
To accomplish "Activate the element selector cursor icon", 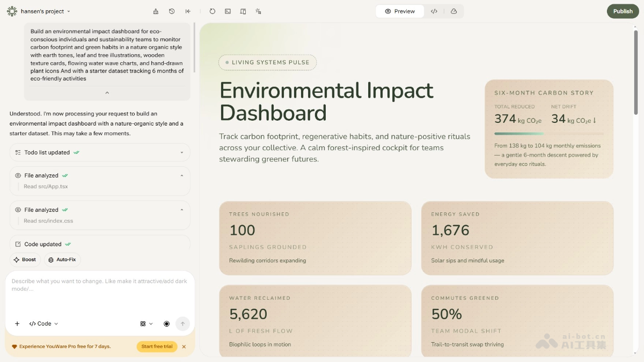I will [x=258, y=11].
